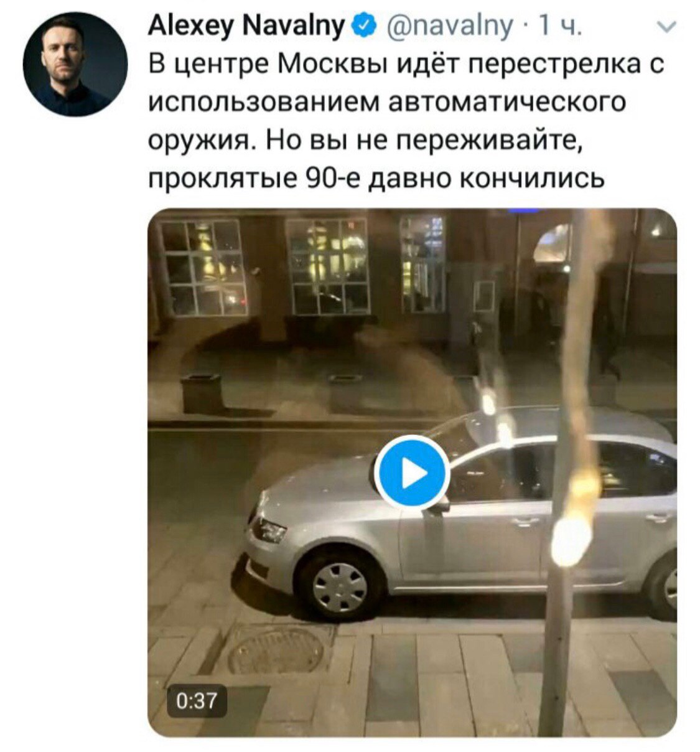Click the car's rear door handle in video
The image size is (700, 752).
658,517
